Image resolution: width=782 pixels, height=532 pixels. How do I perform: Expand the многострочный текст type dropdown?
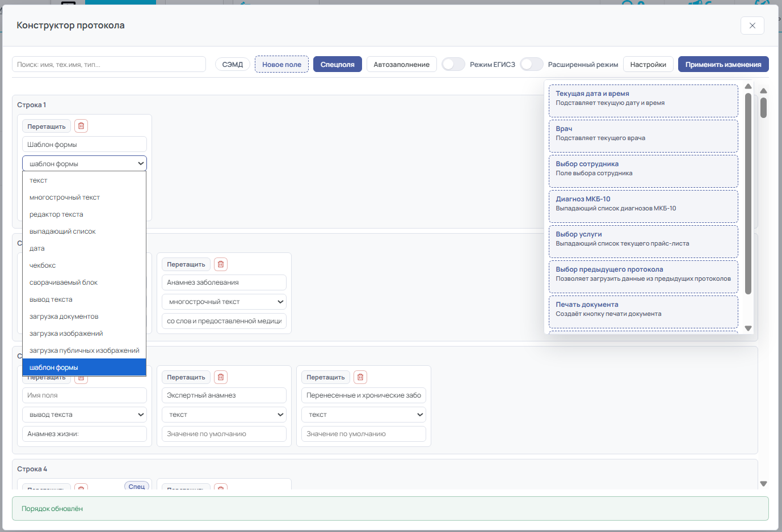coord(224,302)
